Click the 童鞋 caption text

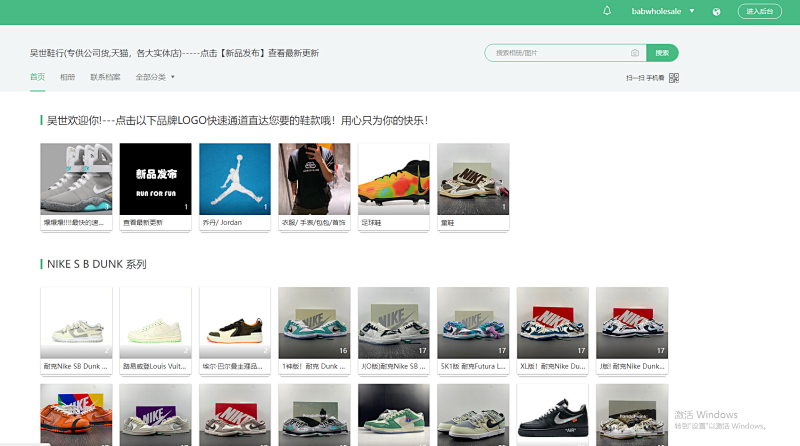pyautogui.click(x=447, y=223)
